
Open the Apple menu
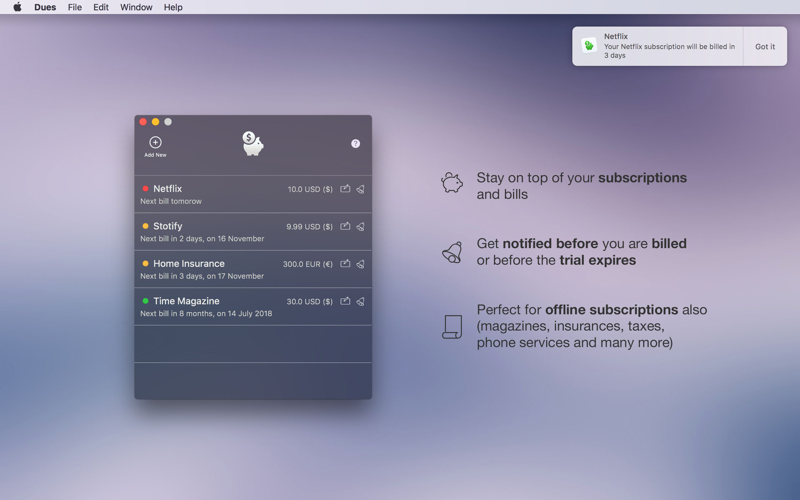point(17,7)
